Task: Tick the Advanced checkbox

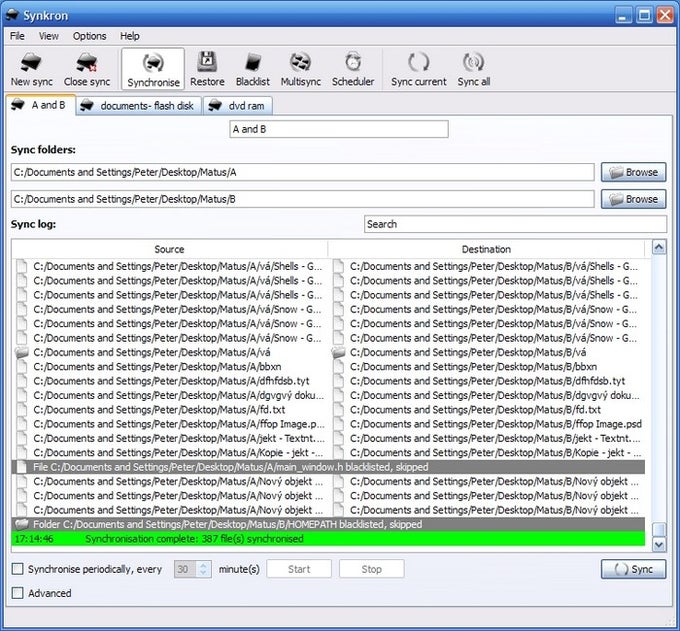Action: click(17, 593)
